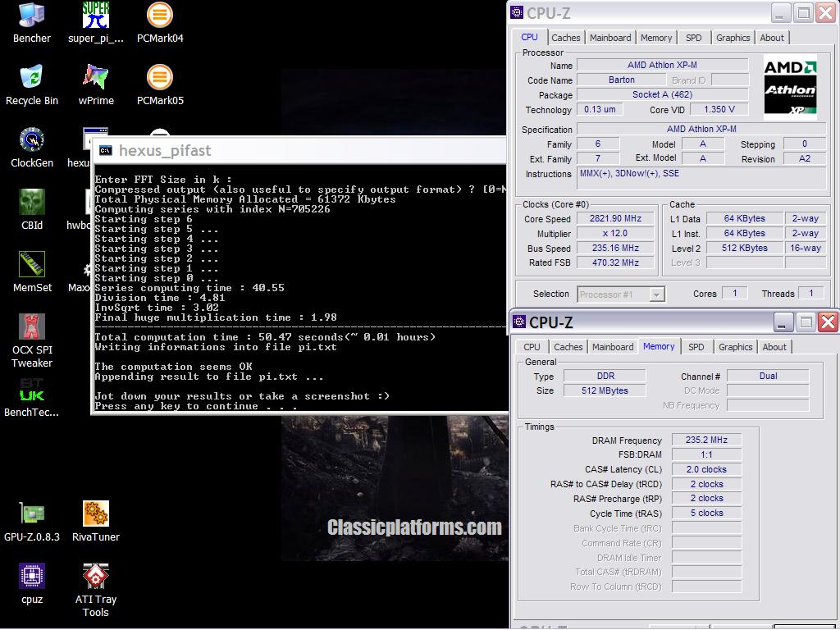Expand the Processor #1 selection dropdown
The width and height of the screenshot is (840, 630).
(x=657, y=294)
